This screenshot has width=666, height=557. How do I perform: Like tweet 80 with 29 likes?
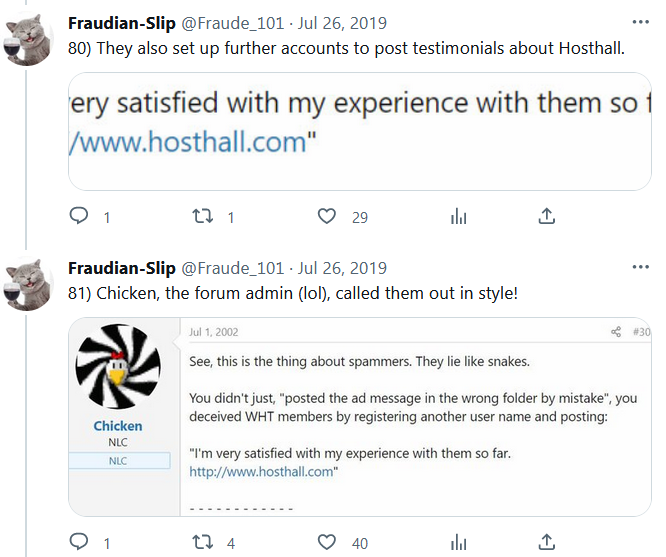coord(326,216)
